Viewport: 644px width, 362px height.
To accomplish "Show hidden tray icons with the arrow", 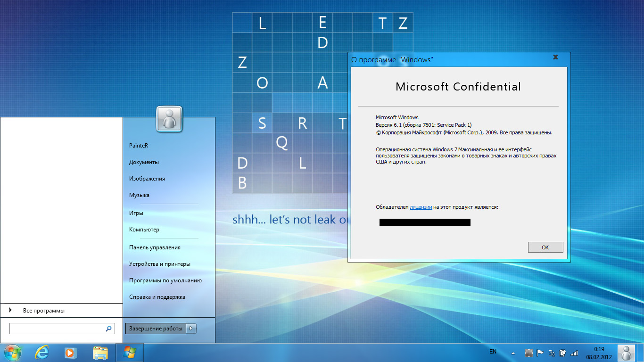I will pyautogui.click(x=513, y=353).
